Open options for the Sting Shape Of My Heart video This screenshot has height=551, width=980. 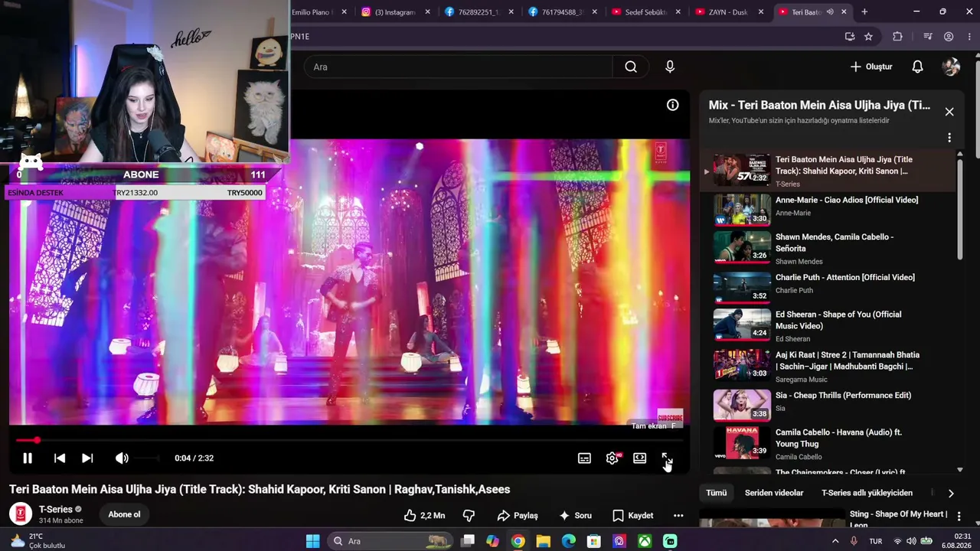click(x=959, y=517)
